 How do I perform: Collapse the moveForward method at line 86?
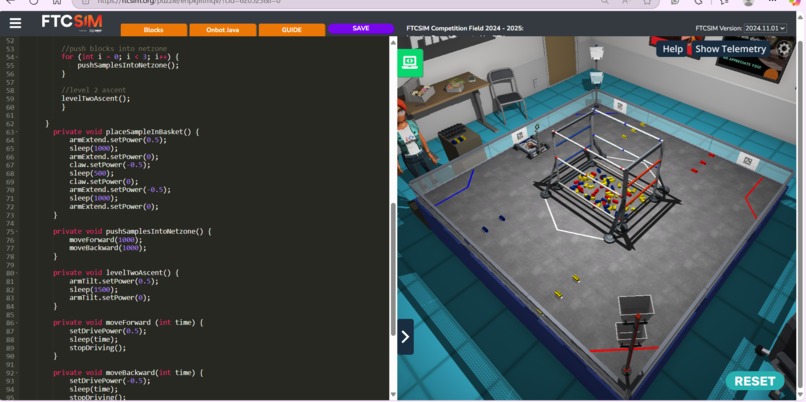(x=16, y=323)
